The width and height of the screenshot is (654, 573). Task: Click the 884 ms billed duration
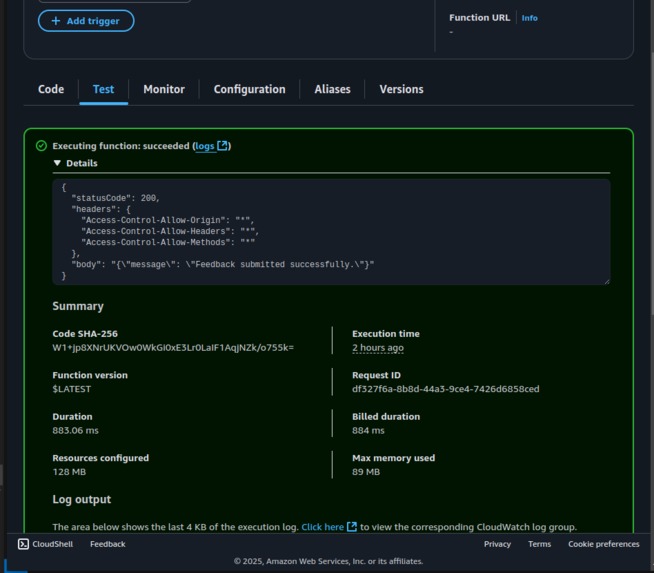point(368,430)
